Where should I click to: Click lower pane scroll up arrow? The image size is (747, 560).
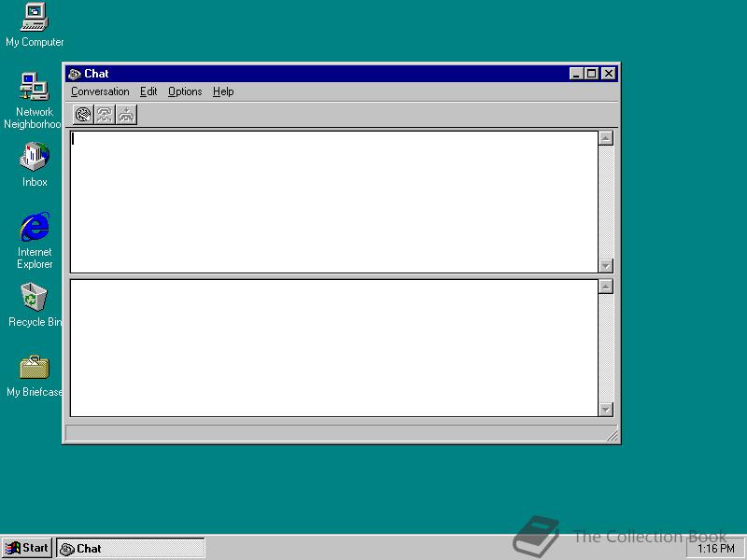point(605,287)
